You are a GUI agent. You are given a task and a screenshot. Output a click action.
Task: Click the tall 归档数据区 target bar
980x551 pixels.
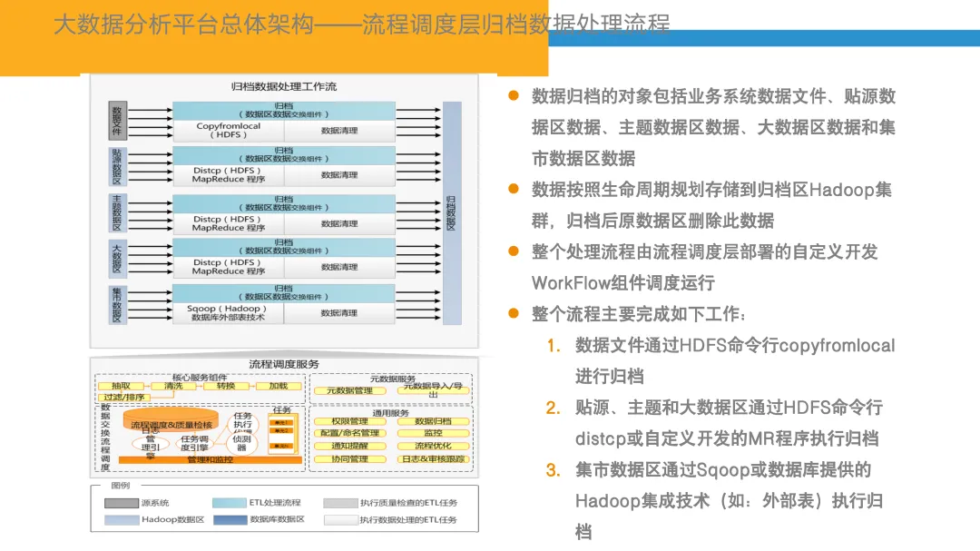[x=452, y=212]
